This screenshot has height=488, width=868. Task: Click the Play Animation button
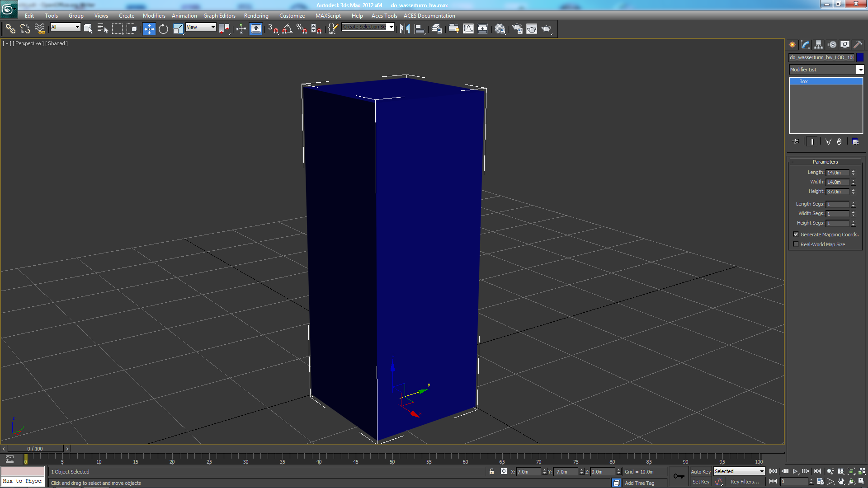(x=795, y=471)
